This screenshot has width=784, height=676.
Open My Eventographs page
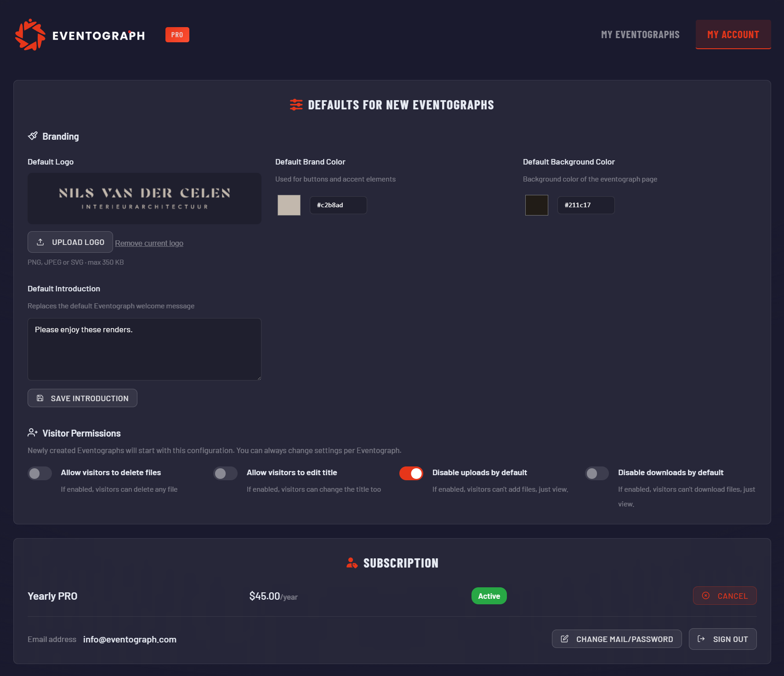point(640,35)
